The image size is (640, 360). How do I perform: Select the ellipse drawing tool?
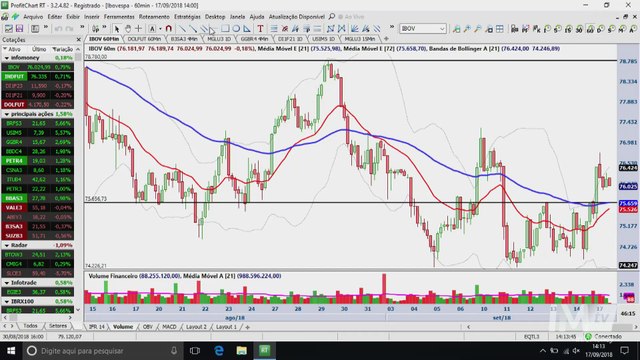[x=236, y=29]
